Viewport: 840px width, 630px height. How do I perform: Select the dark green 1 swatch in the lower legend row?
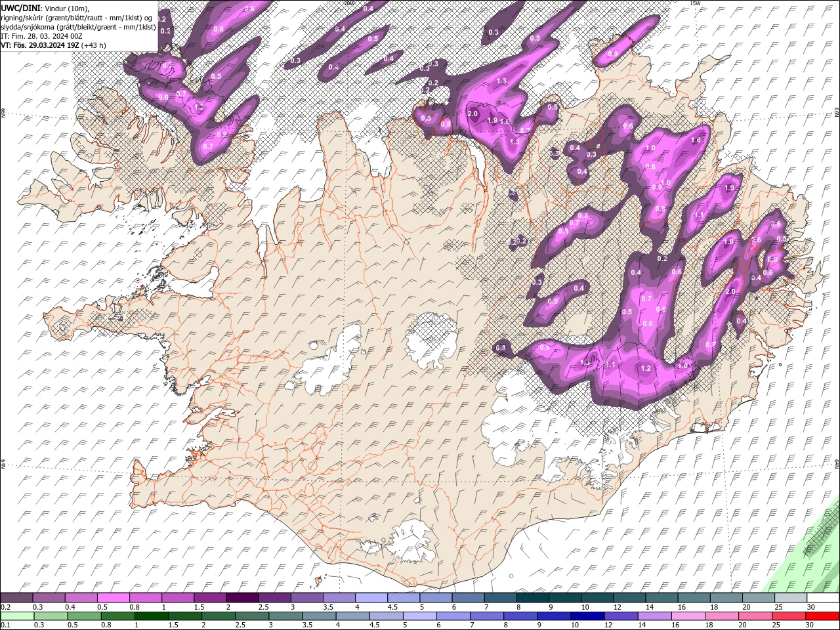[x=150, y=616]
